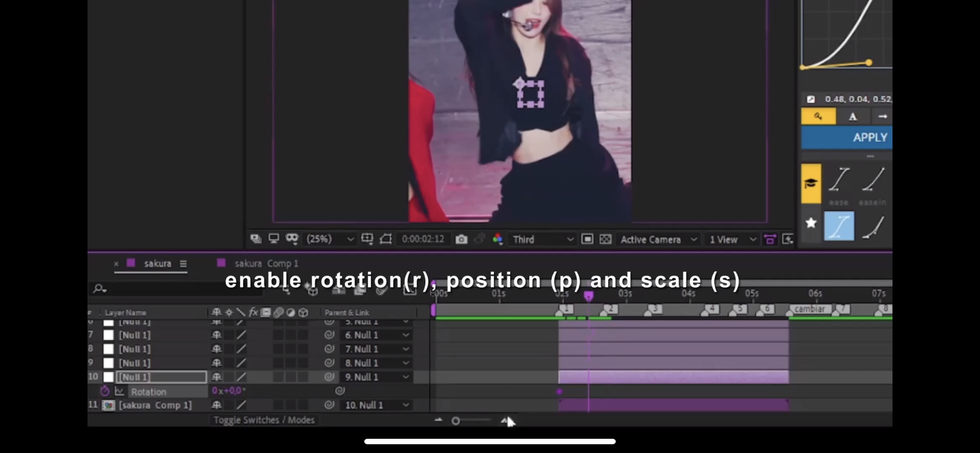Toggle the shy switch on layer 8
Image resolution: width=980 pixels, height=453 pixels.
click(217, 349)
